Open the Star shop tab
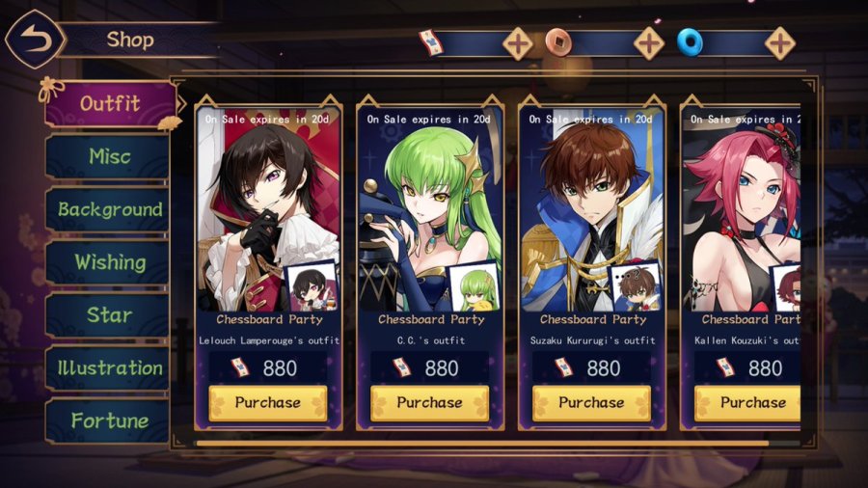868x488 pixels. click(108, 315)
